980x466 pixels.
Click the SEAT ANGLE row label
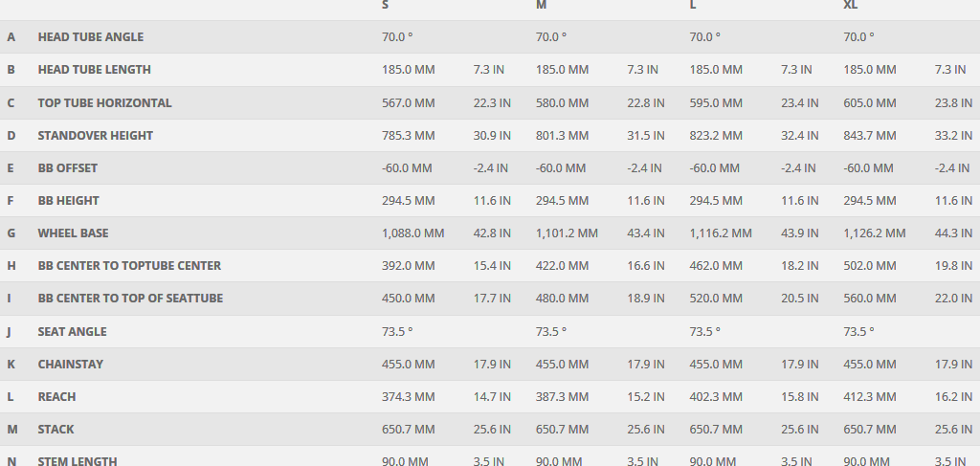click(72, 332)
